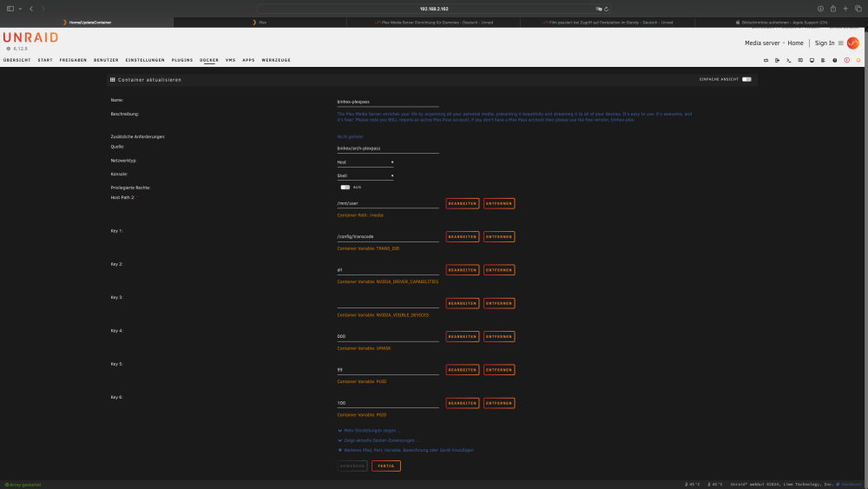Click the grid icon beside Container aktualisieren
The width and height of the screenshot is (868, 489).
(112, 80)
